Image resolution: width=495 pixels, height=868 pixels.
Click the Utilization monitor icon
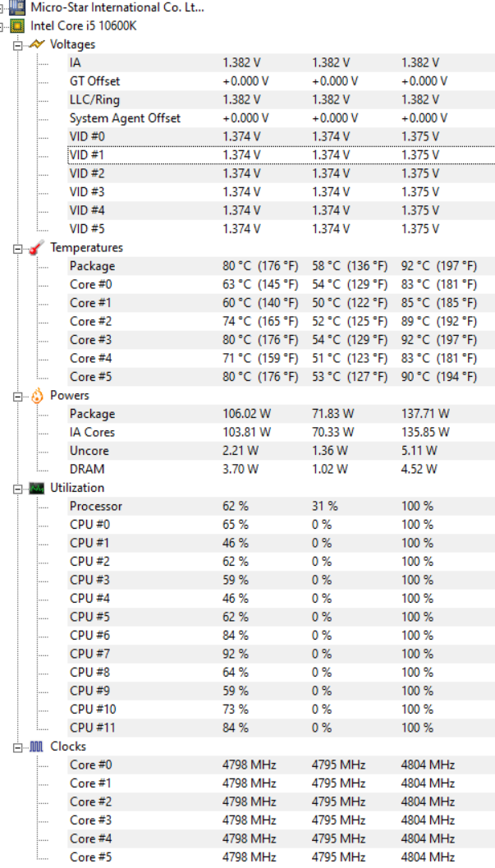(x=37, y=488)
